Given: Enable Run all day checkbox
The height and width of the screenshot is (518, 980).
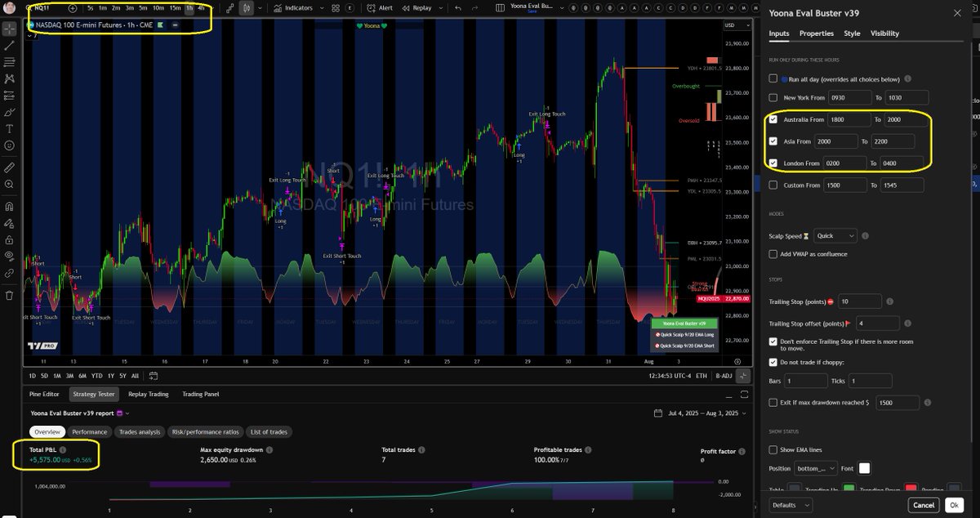Looking at the screenshot, I should (x=773, y=79).
